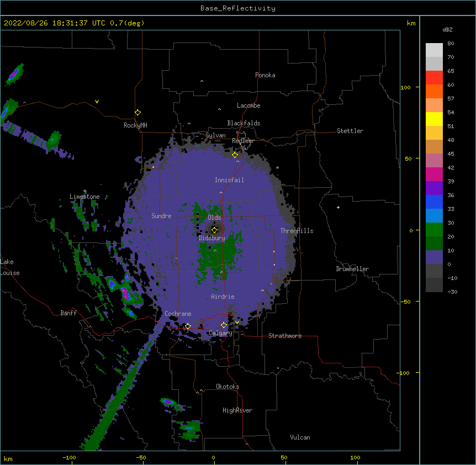Pick the blue 33-36 dBZ legend swatch
This screenshot has height=465, width=476.
click(x=434, y=202)
